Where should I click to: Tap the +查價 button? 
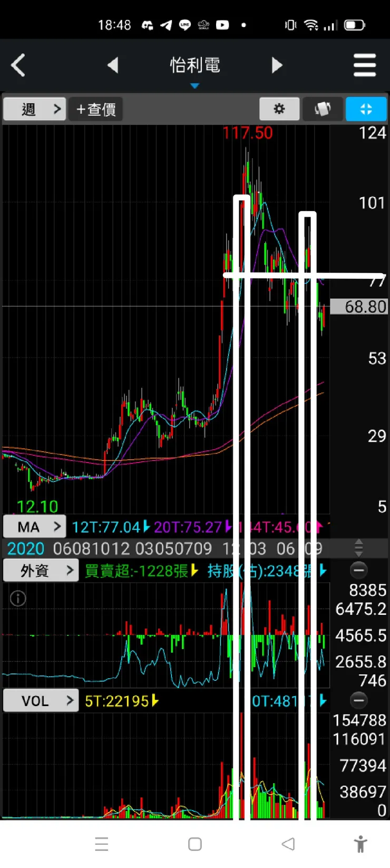(x=96, y=109)
